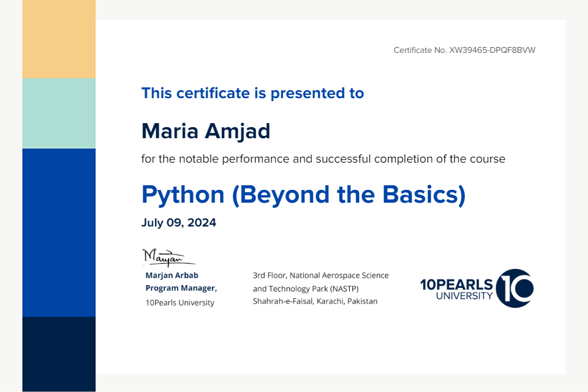Click '10Pearls University' below Program Manager

(x=180, y=303)
